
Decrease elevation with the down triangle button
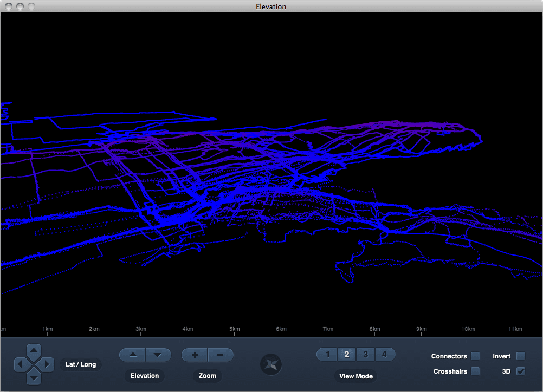158,355
